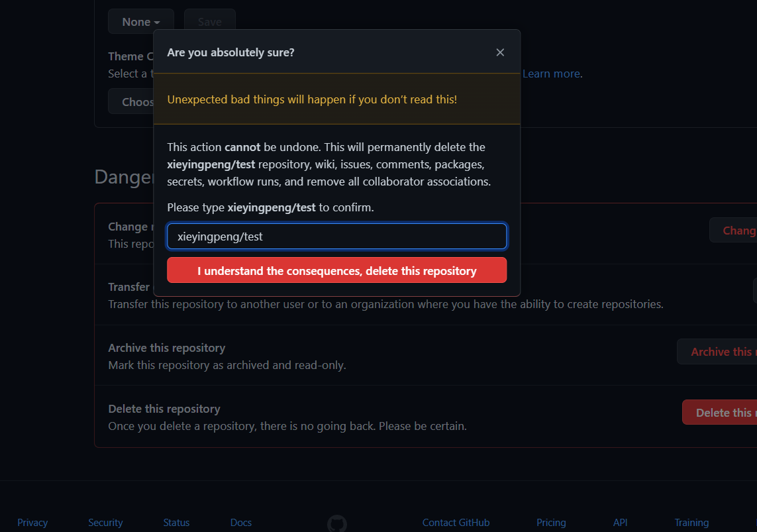Open the Learn more link
Viewport: 757px width, 532px height.
point(551,74)
